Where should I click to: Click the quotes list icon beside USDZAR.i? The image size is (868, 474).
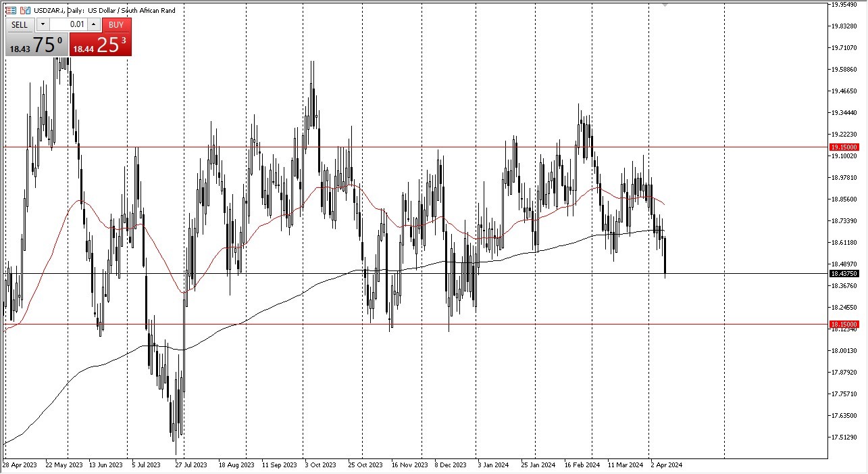coord(11,9)
